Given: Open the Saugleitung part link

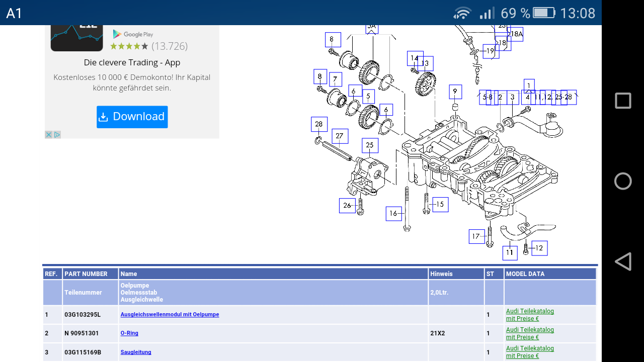Looking at the screenshot, I should 135,351.
